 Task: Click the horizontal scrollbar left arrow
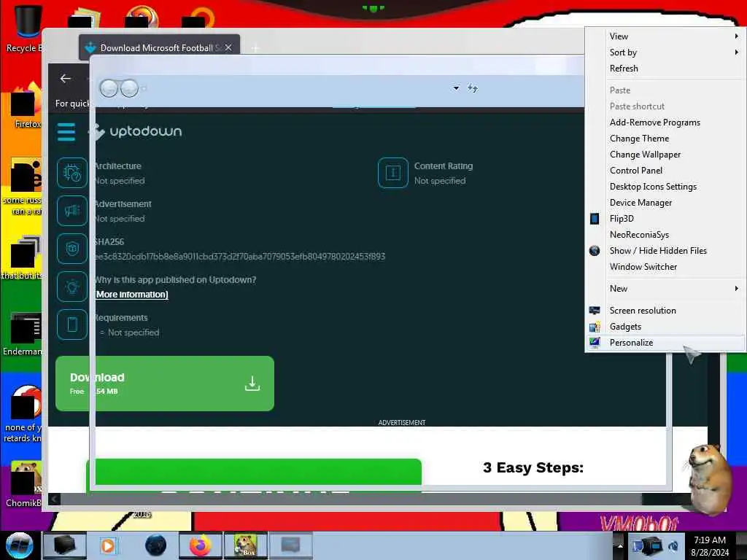(x=54, y=499)
